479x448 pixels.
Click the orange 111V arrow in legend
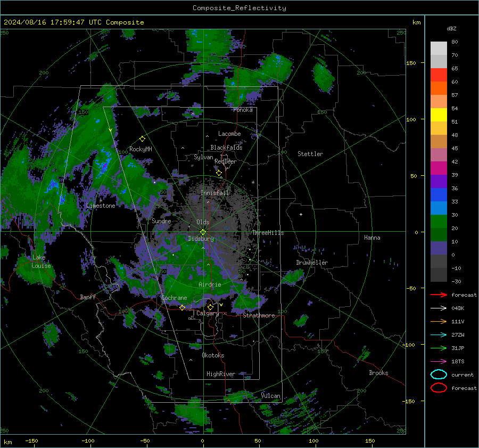439,321
